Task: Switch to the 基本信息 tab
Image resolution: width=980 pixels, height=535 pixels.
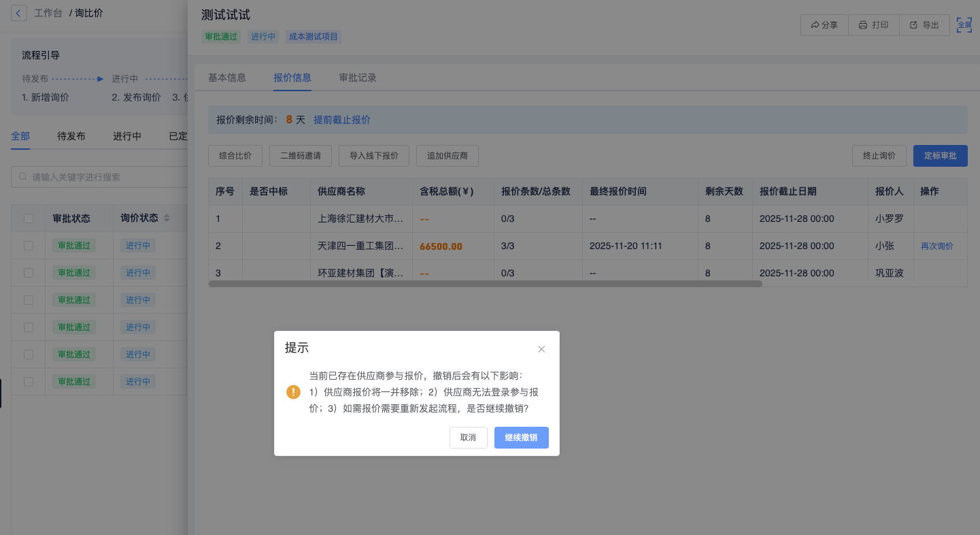Action: tap(226, 78)
